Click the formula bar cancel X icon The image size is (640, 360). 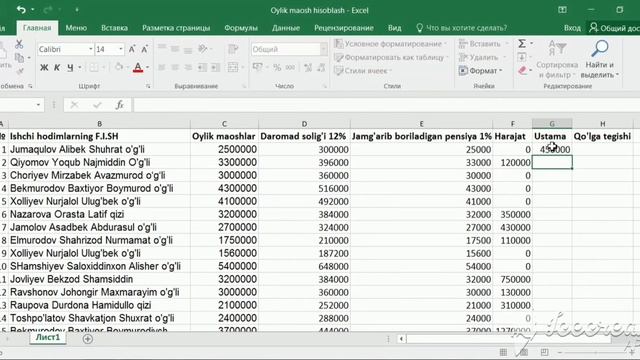point(74,105)
